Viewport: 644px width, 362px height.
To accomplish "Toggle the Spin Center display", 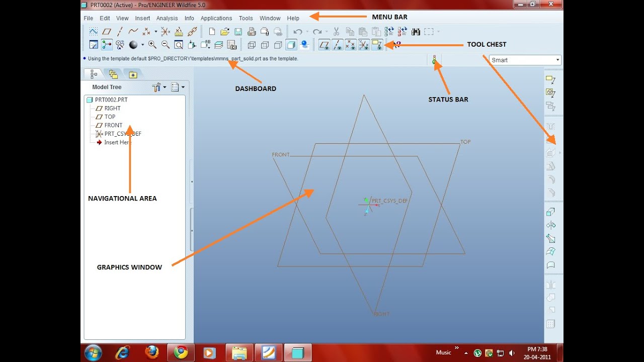I will click(107, 45).
